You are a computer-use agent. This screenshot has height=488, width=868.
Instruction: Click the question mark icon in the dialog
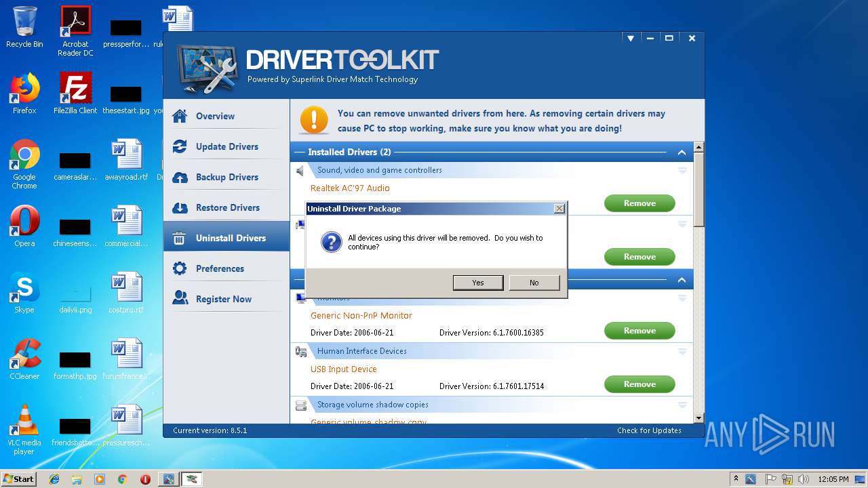coord(331,242)
